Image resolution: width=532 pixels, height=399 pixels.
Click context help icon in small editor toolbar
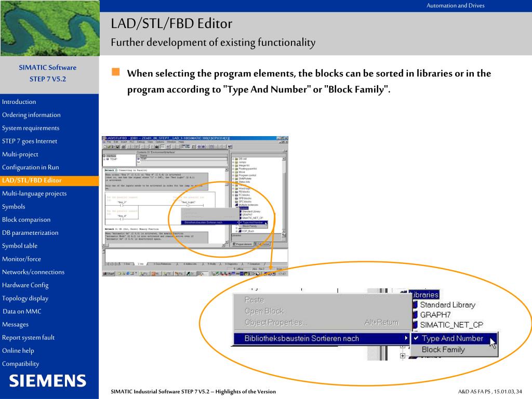coord(230,147)
